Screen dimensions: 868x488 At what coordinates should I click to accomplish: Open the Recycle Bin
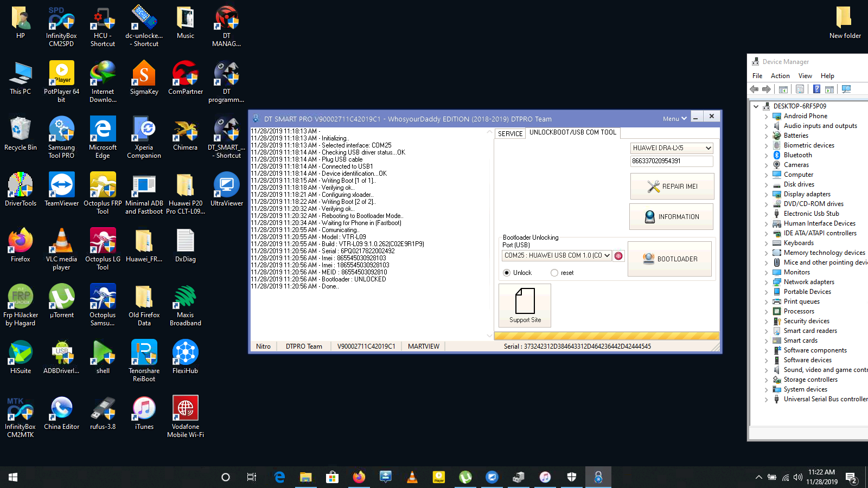[21, 134]
